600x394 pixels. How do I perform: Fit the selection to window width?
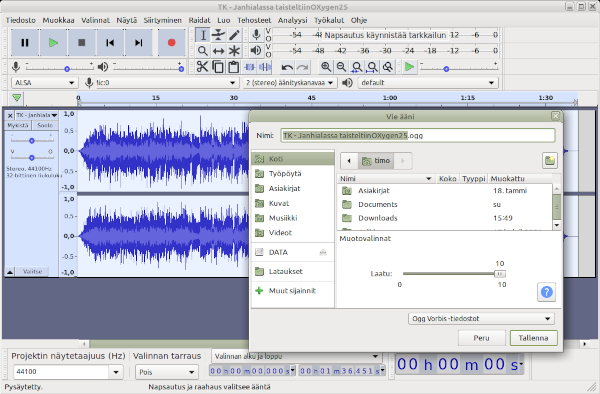357,67
